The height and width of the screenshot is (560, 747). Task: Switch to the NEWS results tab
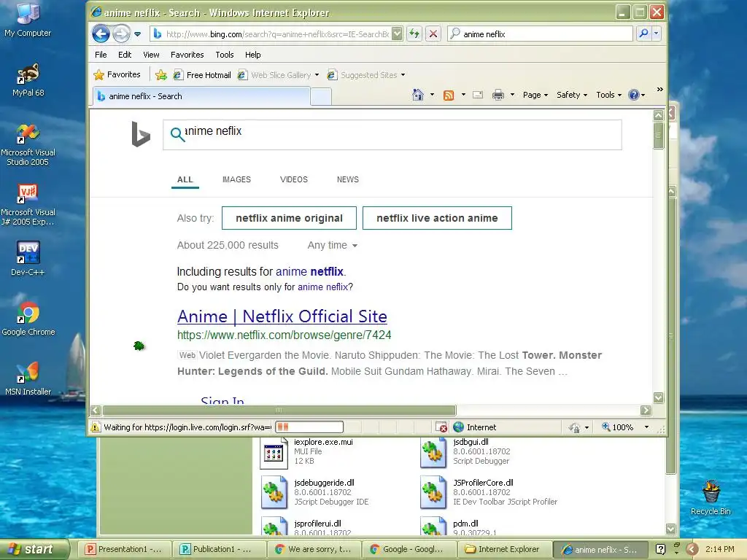pyautogui.click(x=348, y=179)
